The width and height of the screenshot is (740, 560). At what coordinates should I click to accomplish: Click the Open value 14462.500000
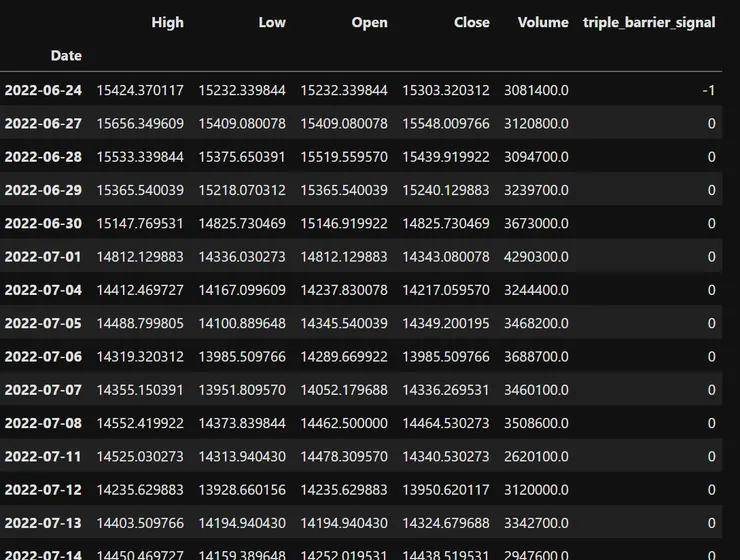tap(344, 423)
